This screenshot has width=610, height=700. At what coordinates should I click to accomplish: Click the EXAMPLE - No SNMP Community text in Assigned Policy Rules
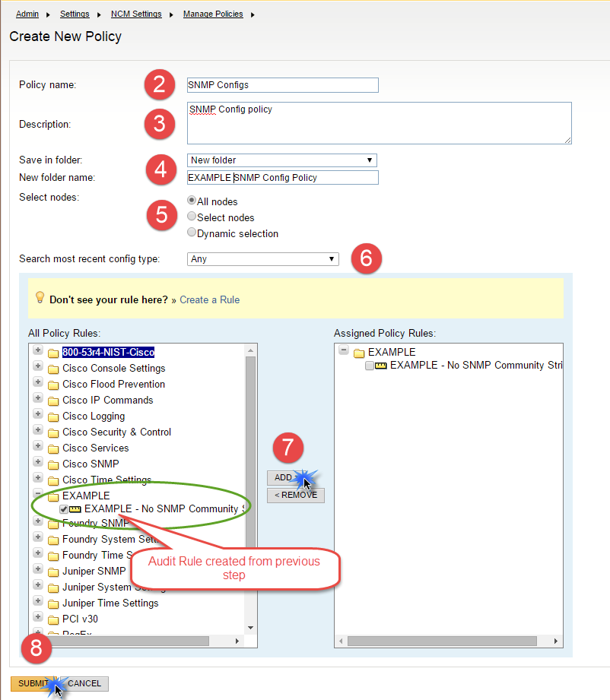pyautogui.click(x=476, y=365)
